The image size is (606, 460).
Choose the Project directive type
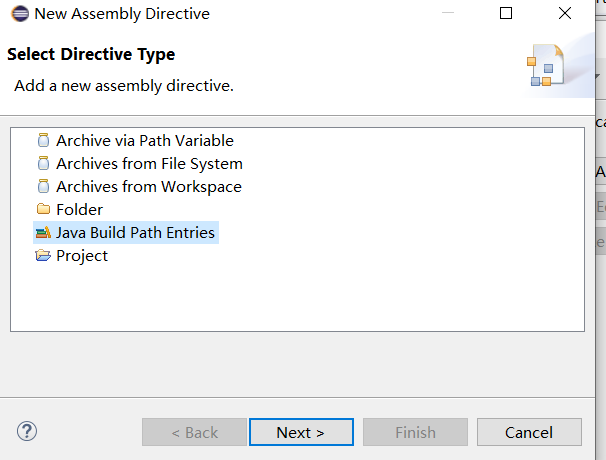(82, 256)
